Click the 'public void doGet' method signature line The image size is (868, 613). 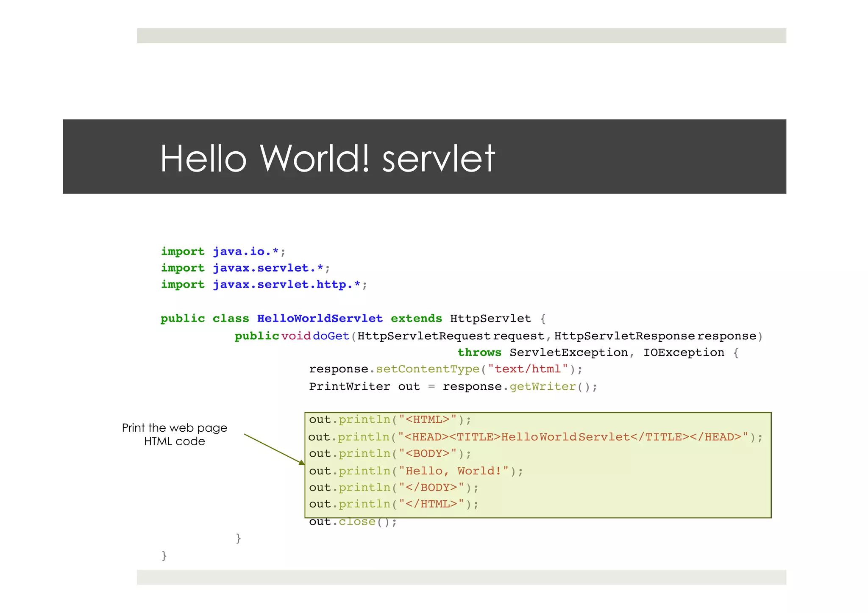[x=499, y=336]
